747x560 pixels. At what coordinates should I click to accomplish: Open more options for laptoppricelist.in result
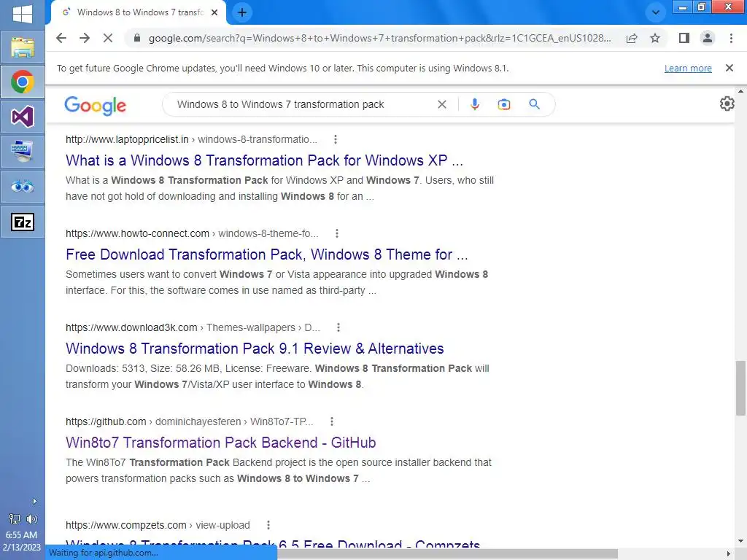point(336,139)
